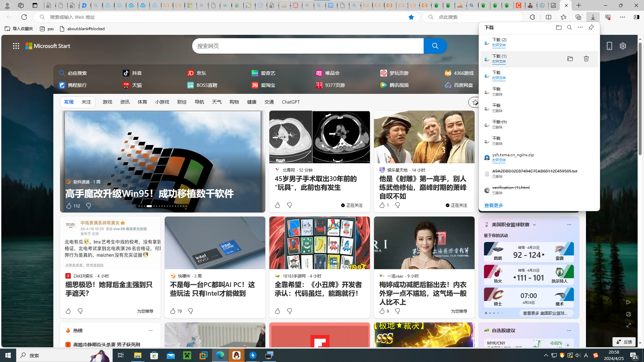Viewport: 644px width, 362px height.
Task: Open taskbar search box
Action: [64, 355]
